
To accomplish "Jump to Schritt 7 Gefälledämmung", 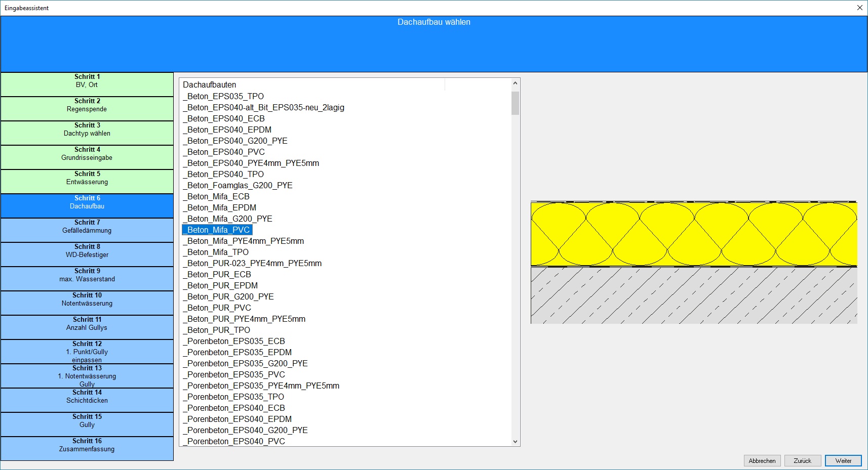I will tap(87, 230).
